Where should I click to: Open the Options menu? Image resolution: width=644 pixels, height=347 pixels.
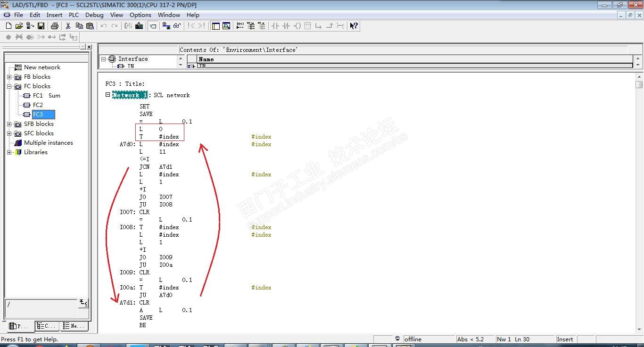[x=140, y=15]
